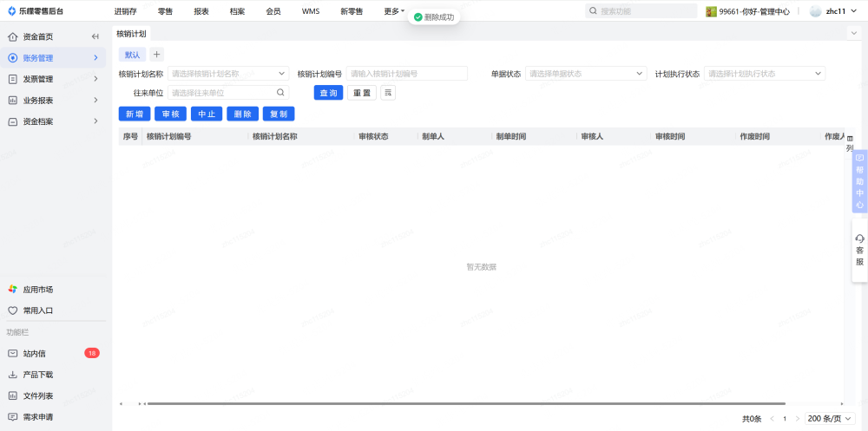
Task: Open 应用市场 from the sidebar
Action: 37,289
